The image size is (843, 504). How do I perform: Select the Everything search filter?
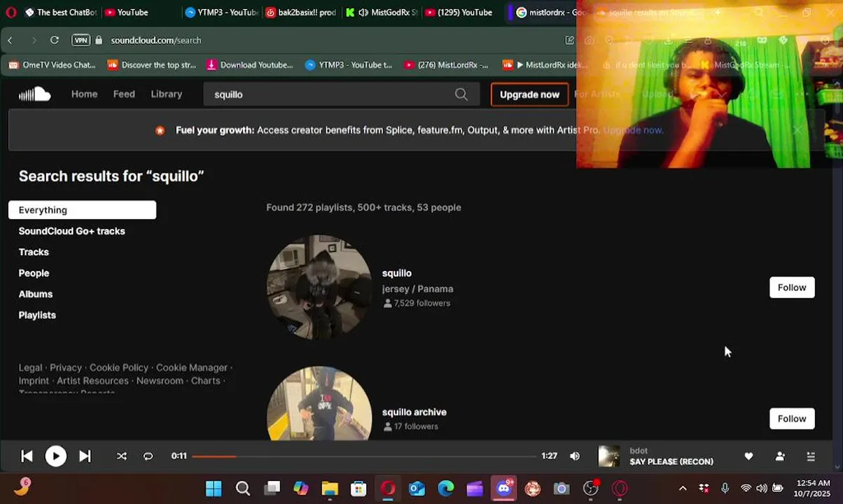pos(82,210)
